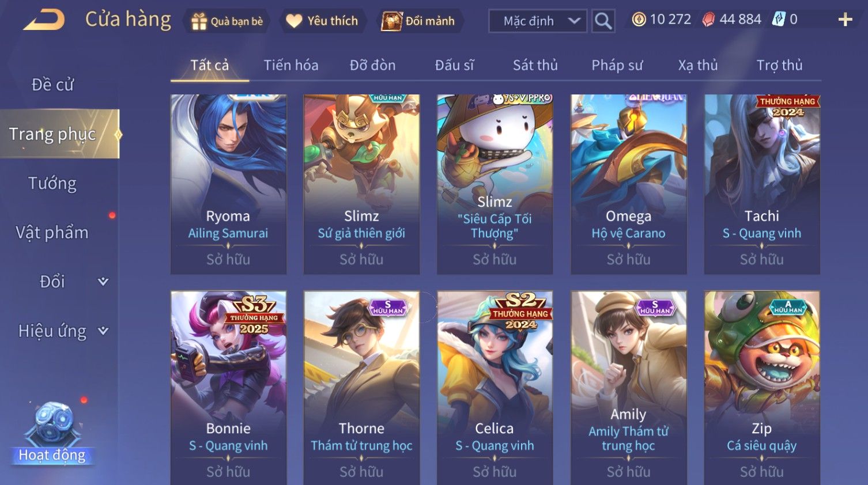The image size is (868, 485).
Task: Switch to the Tiến hóa tab
Action: (x=291, y=65)
